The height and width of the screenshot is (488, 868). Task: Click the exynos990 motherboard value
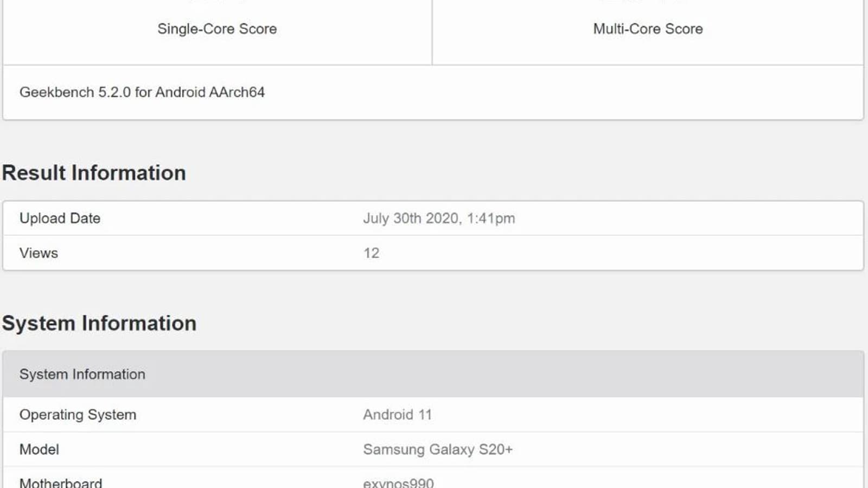pos(398,483)
